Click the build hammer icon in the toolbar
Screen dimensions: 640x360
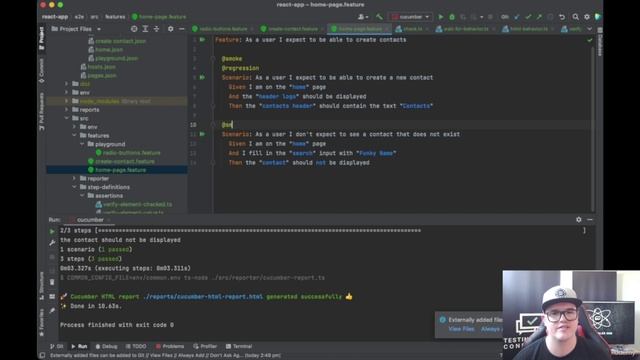coord(379,17)
